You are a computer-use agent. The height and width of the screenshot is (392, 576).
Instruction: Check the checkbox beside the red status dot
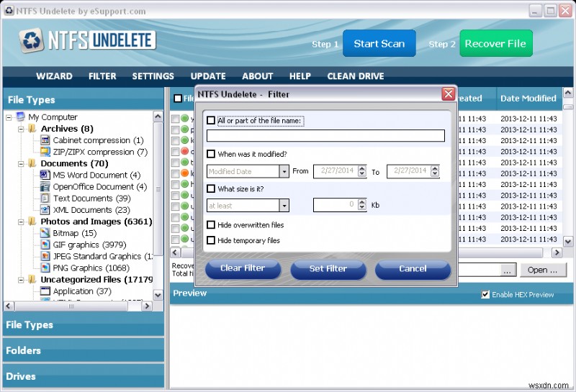click(x=175, y=152)
